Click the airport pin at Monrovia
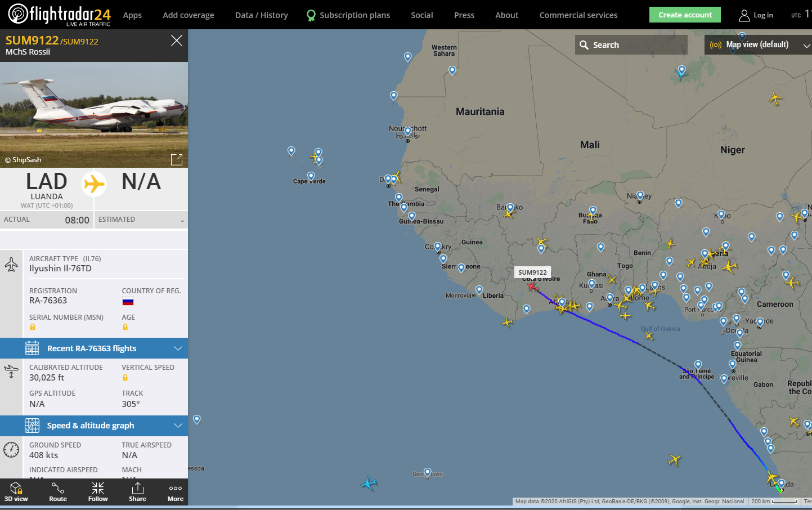The image size is (812, 510). tap(479, 290)
